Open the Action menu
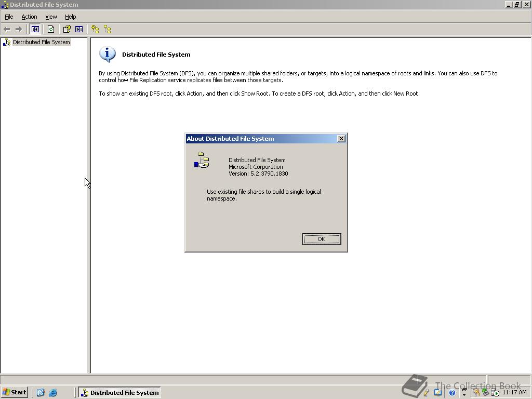Viewport: 532px width, 399px height. coord(29,17)
